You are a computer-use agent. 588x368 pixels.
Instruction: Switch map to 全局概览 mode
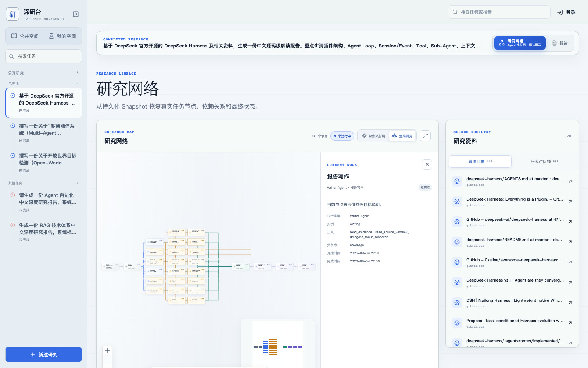pyautogui.click(x=402, y=136)
